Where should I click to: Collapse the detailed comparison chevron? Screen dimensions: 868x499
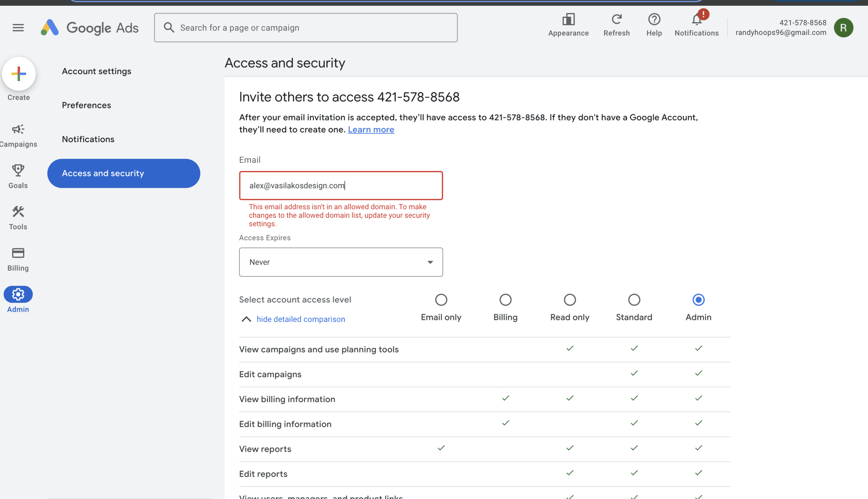click(246, 319)
